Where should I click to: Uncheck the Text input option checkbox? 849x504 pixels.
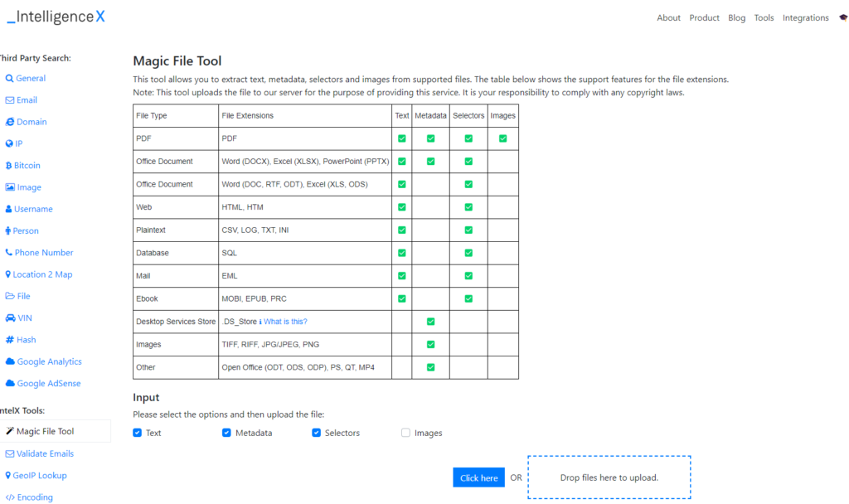click(138, 433)
